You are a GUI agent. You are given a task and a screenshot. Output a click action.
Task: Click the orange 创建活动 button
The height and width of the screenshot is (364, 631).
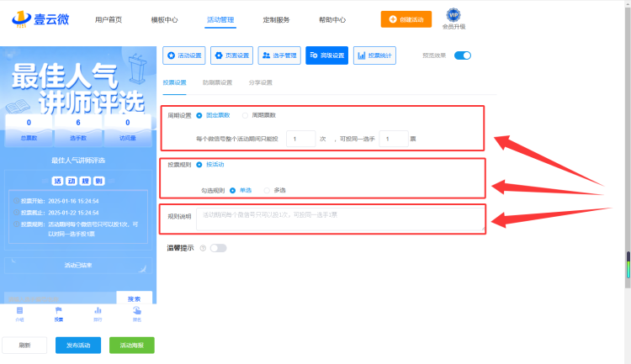click(406, 19)
